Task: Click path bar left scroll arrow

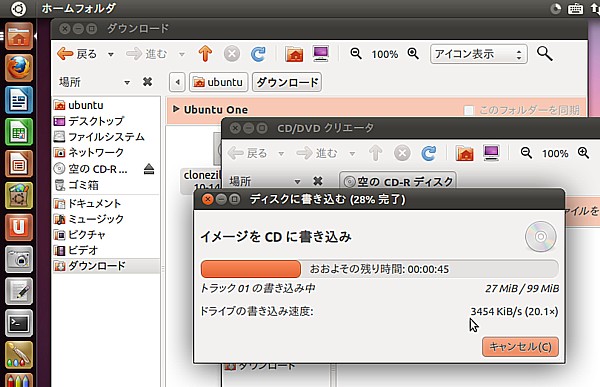Action: [177, 82]
